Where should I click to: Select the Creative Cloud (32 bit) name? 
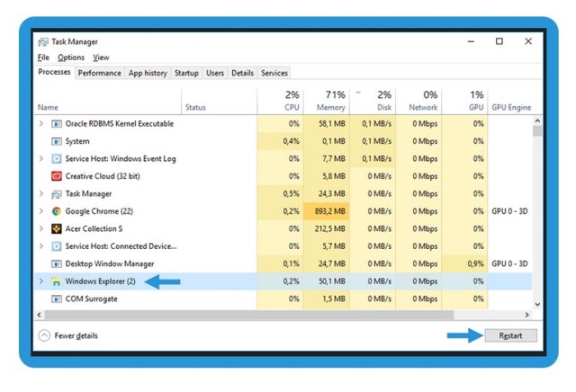coord(103,176)
